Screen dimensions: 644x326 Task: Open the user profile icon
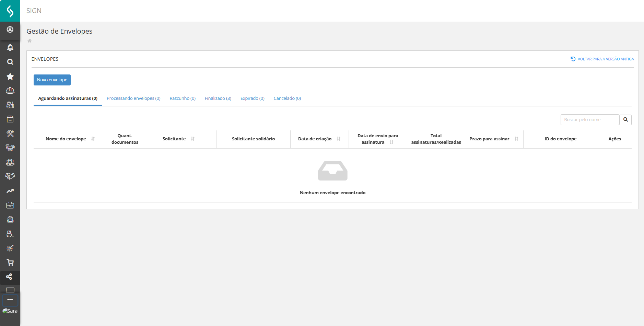coord(10,30)
